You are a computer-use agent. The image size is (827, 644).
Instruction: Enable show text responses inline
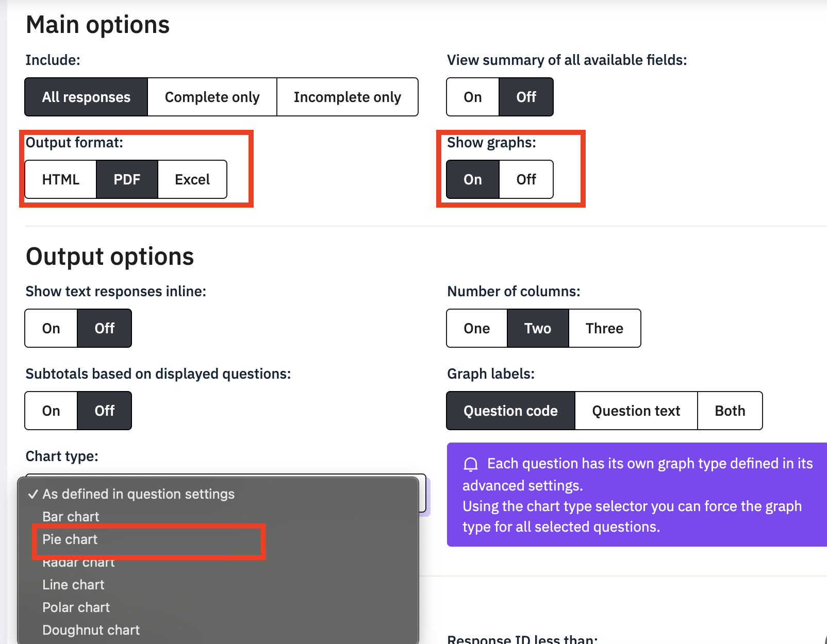[51, 328]
